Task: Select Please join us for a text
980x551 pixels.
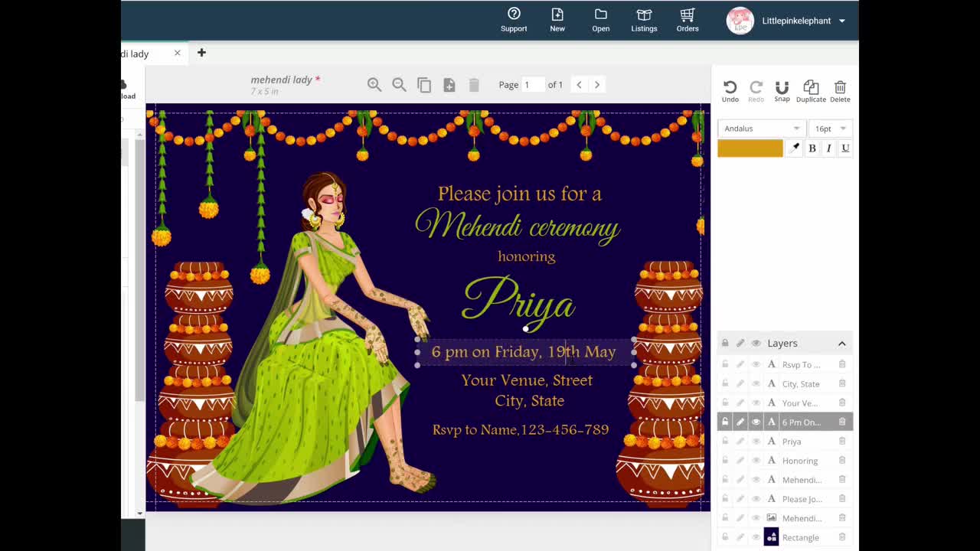Action: point(520,194)
